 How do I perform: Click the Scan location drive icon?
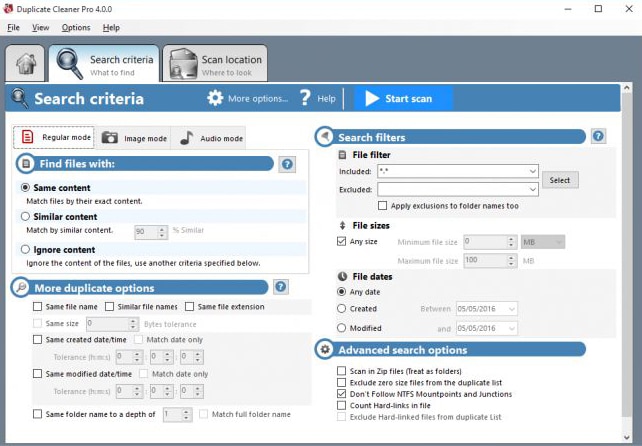pyautogui.click(x=183, y=64)
